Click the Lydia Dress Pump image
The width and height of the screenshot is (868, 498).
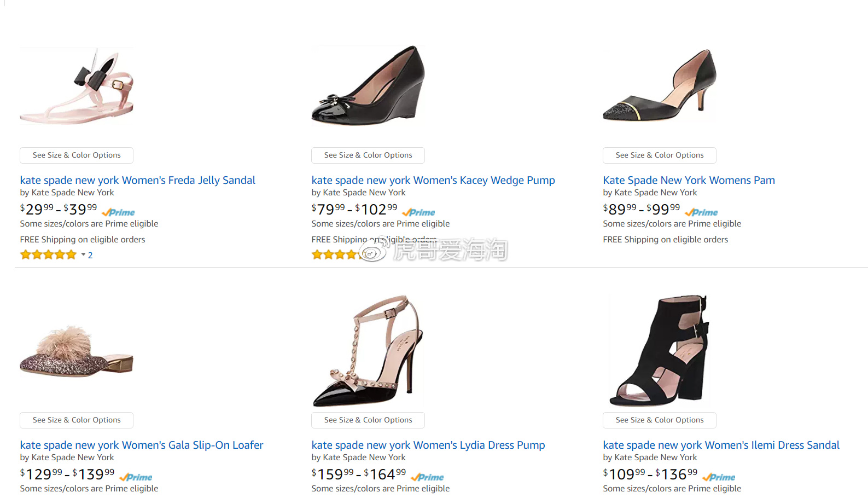point(368,351)
